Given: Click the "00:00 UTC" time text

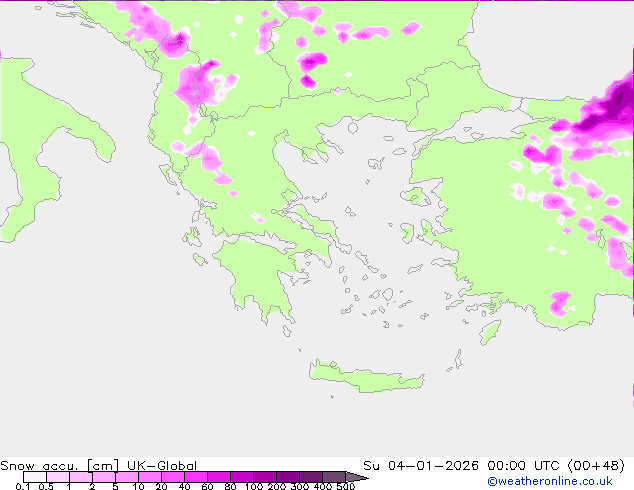Looking at the screenshot, I should coord(524,466).
